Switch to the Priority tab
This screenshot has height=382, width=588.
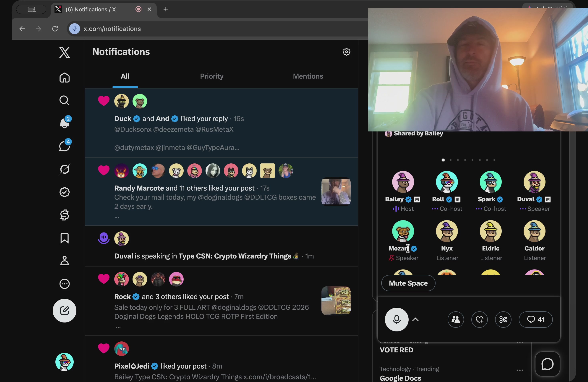212,76
